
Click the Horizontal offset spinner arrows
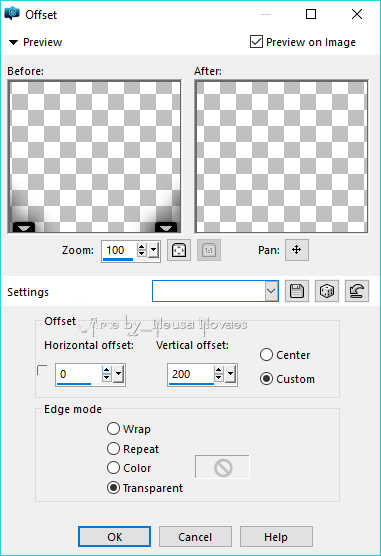pyautogui.click(x=106, y=374)
